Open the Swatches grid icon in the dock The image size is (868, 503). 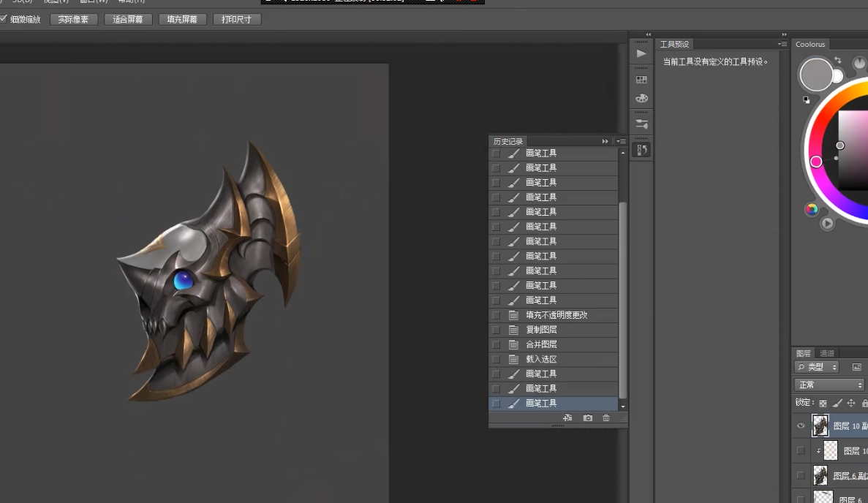[641, 80]
